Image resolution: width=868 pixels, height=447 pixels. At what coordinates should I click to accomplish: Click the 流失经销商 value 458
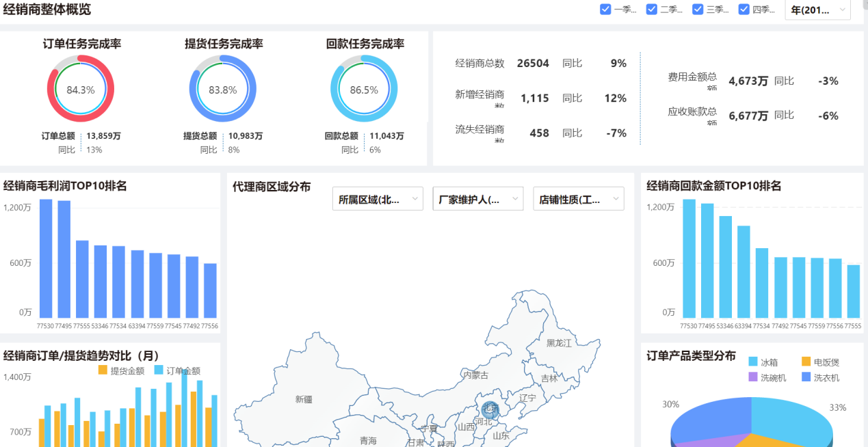(540, 133)
